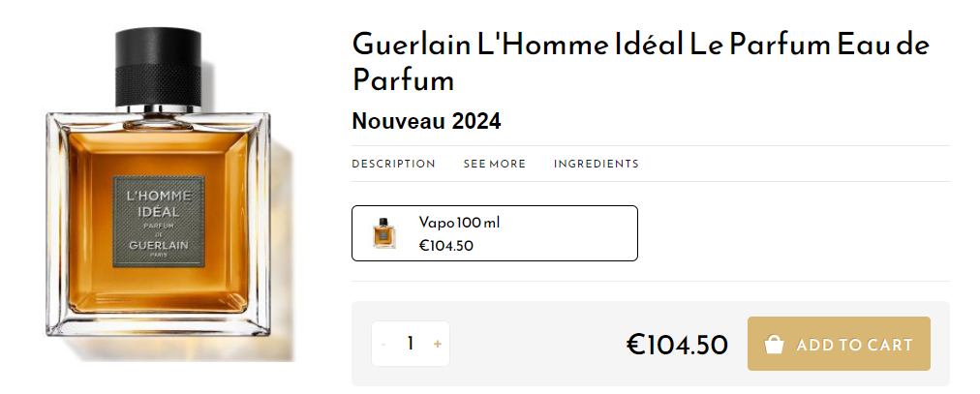
Task: Select the Vapo 100 ml size option
Action: pyautogui.click(x=494, y=233)
